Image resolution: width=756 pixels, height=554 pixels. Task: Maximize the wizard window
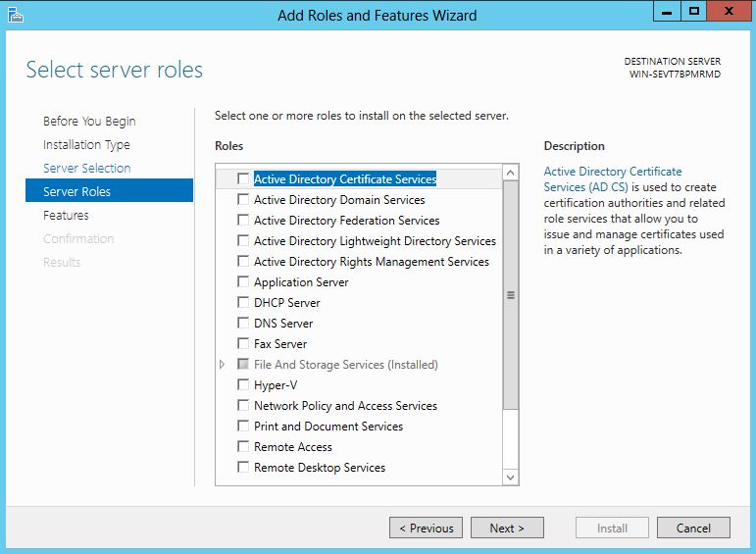pyautogui.click(x=694, y=12)
